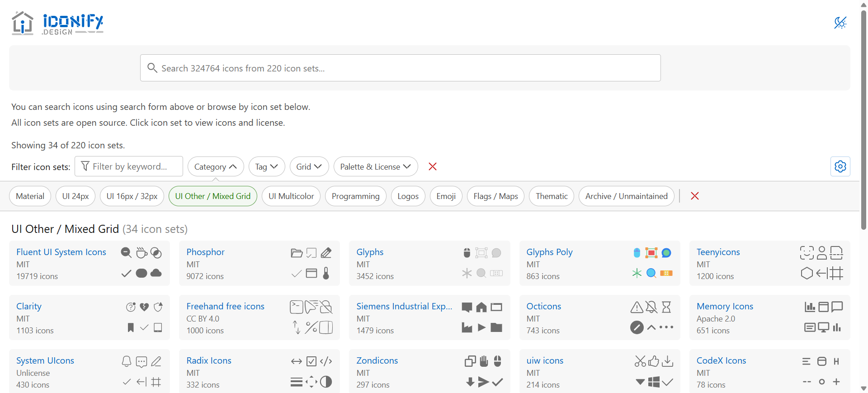Click the bell icon in the System UIcons card
The height and width of the screenshot is (393, 868).
tap(127, 361)
